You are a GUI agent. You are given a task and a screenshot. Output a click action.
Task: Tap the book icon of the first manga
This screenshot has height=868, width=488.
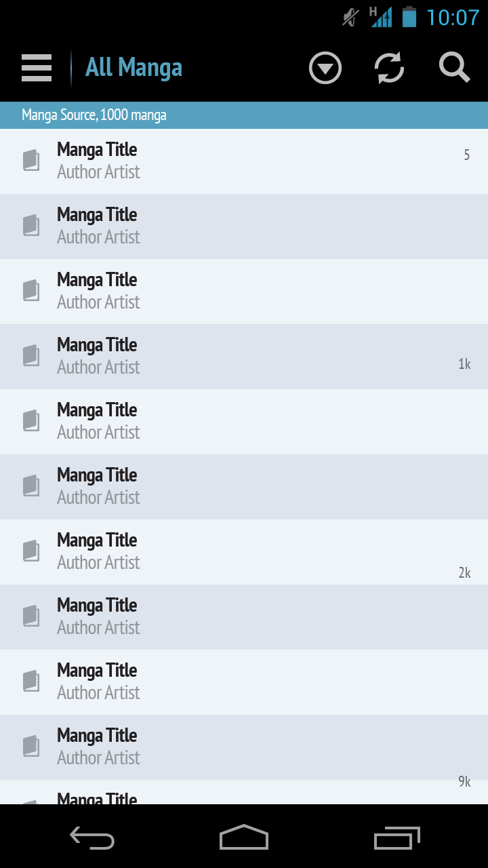pos(31,161)
